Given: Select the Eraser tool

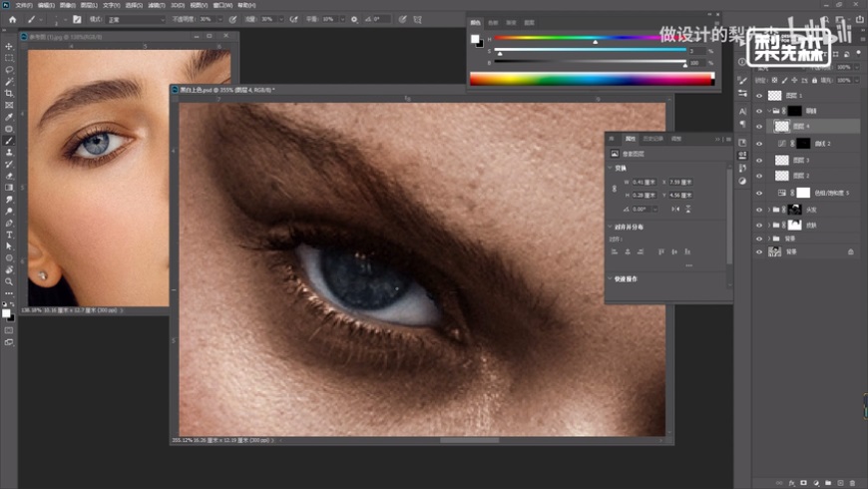Looking at the screenshot, I should tap(9, 175).
